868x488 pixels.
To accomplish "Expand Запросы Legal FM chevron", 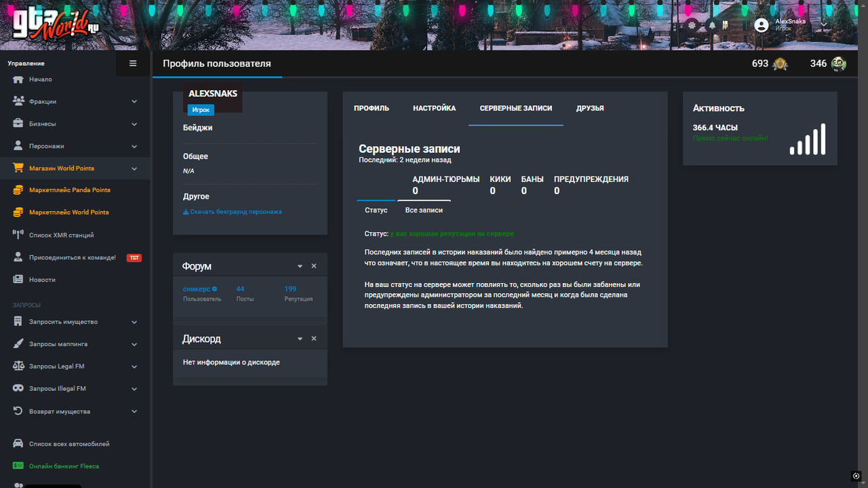I will click(x=134, y=367).
